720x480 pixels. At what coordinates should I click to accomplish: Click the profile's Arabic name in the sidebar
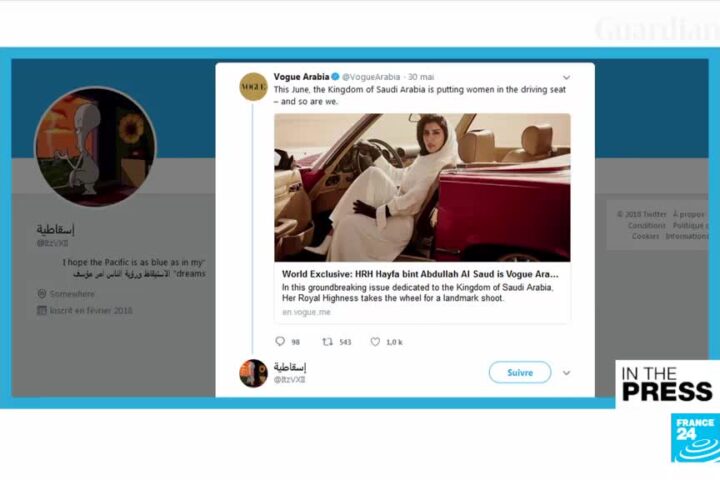(x=56, y=229)
